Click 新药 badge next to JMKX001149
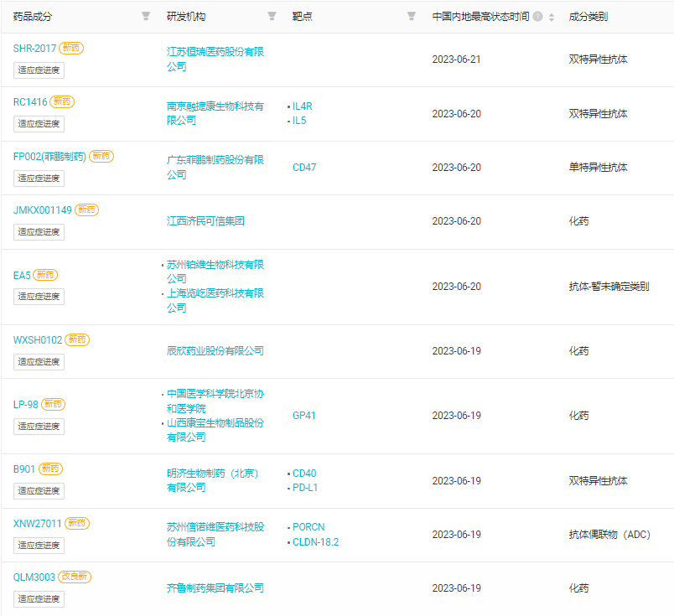 point(87,210)
